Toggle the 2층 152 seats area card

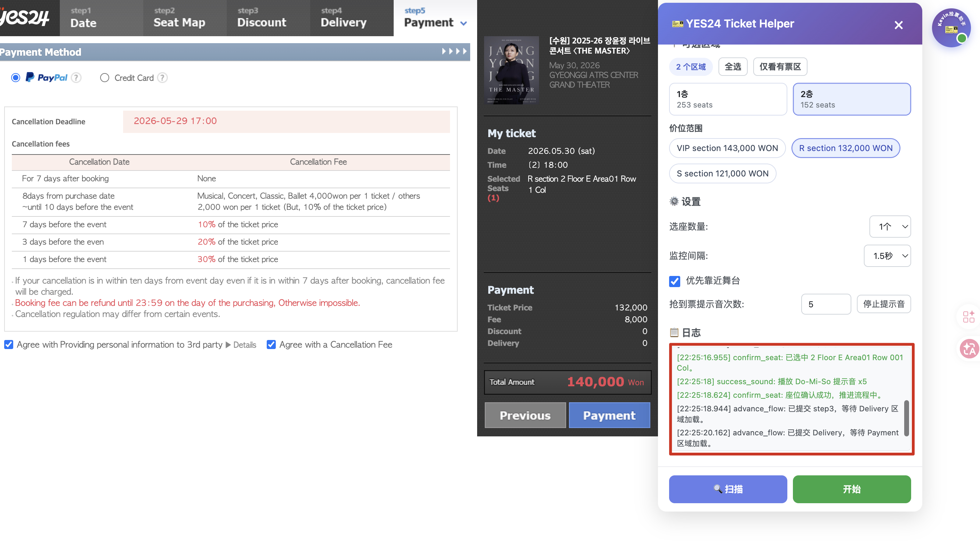tap(851, 99)
